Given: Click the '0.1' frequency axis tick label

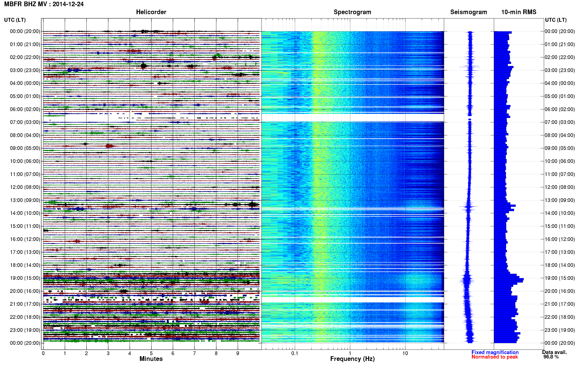Looking at the screenshot, I should click(295, 353).
